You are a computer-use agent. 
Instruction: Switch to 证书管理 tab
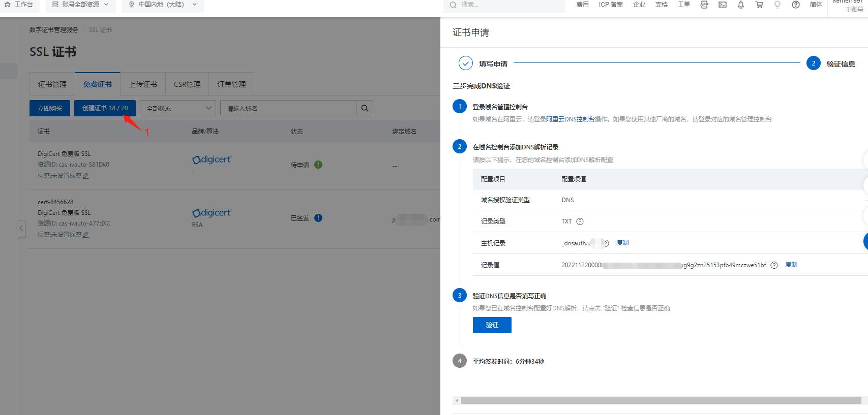tap(52, 84)
